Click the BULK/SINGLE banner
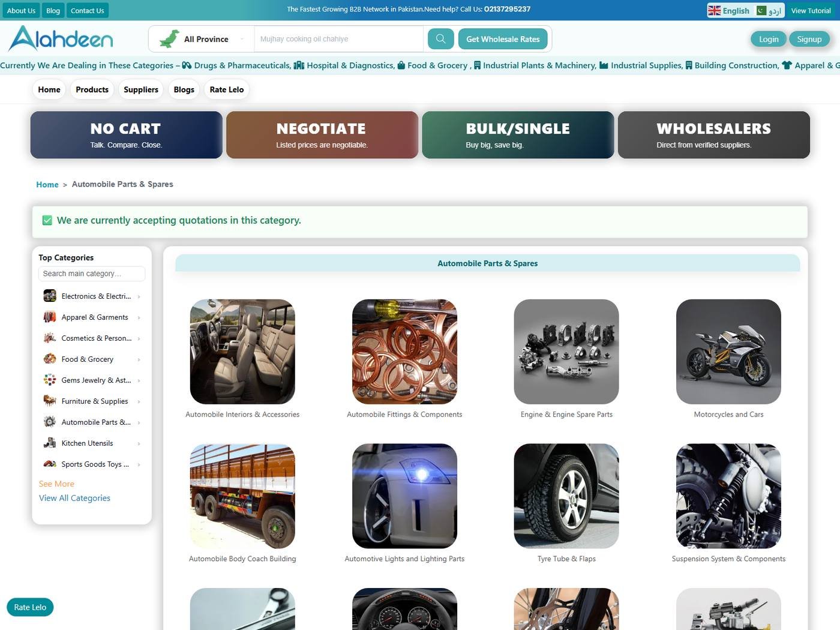 pos(518,135)
